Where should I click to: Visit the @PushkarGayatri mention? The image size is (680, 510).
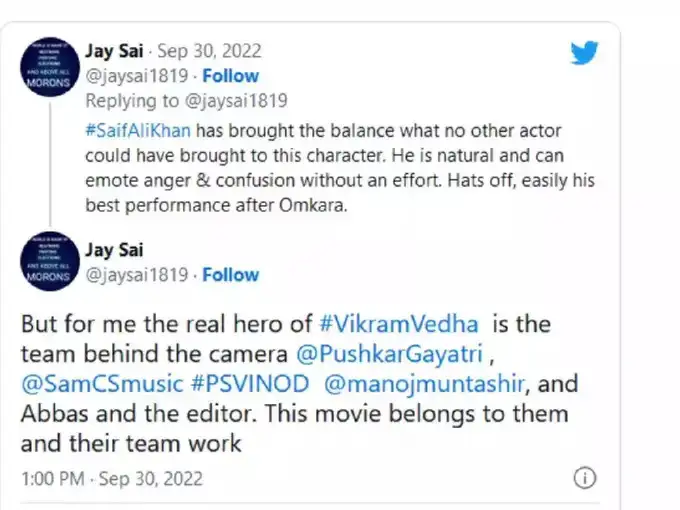(x=383, y=354)
